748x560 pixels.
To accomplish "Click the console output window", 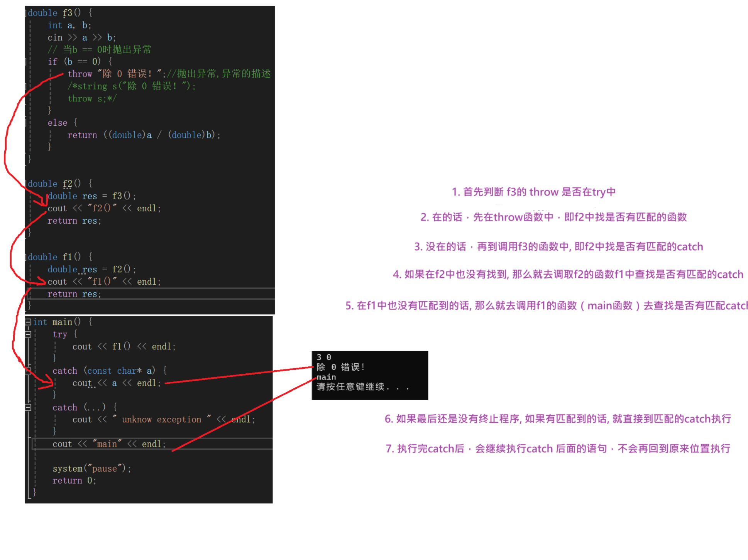I will [x=369, y=375].
